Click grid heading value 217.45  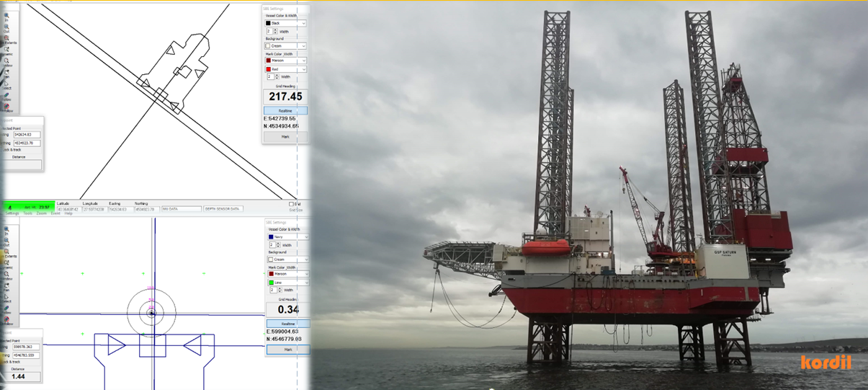pos(285,97)
